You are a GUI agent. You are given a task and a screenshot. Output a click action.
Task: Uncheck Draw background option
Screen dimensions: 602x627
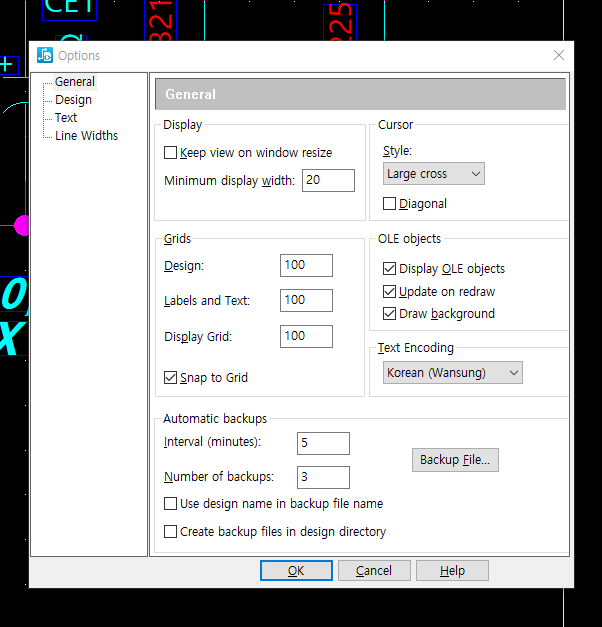(x=390, y=314)
